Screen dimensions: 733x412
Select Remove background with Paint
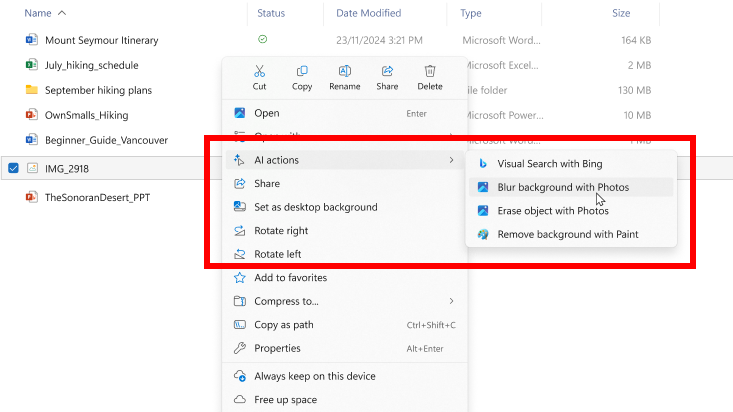567,234
